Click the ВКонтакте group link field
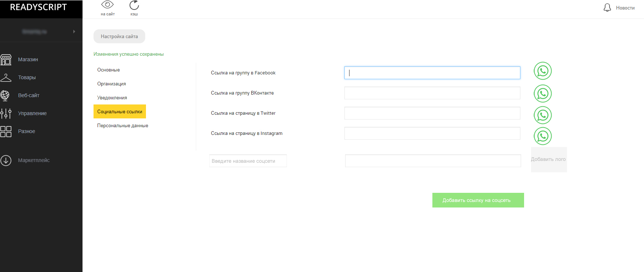Viewport: 644px width, 272px height. 432,93
